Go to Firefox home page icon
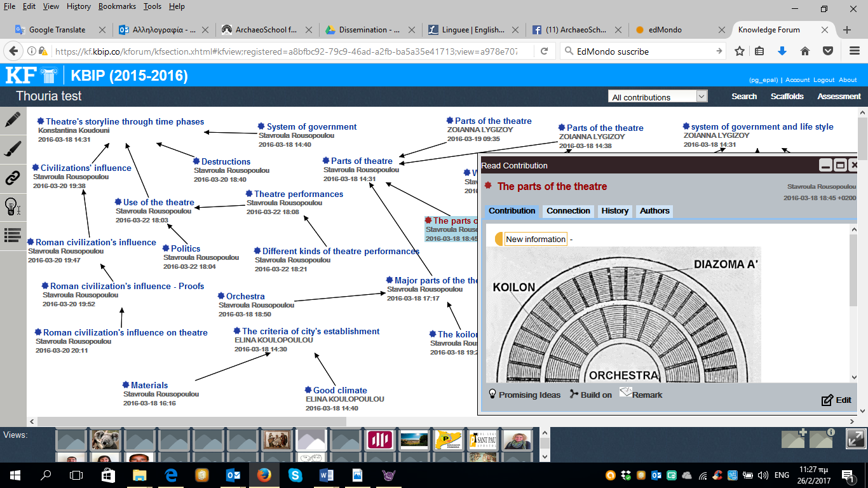 click(804, 51)
